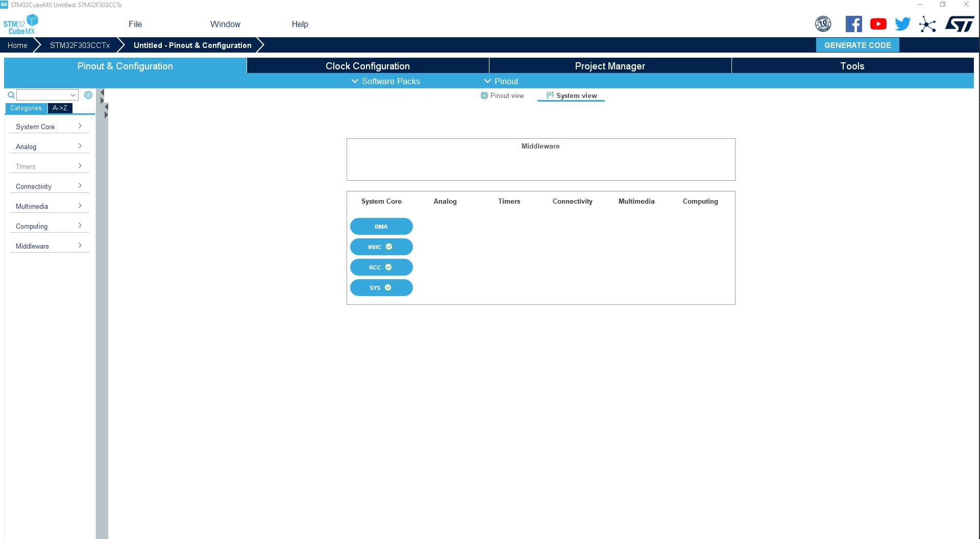Expand the Computing category
The height and width of the screenshot is (539, 980).
[x=49, y=226]
